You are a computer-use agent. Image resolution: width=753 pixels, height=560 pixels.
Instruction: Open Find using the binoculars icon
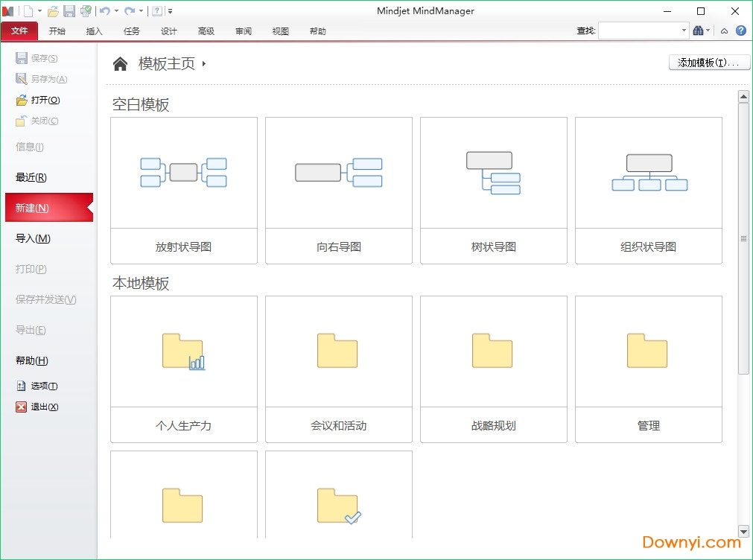click(699, 31)
